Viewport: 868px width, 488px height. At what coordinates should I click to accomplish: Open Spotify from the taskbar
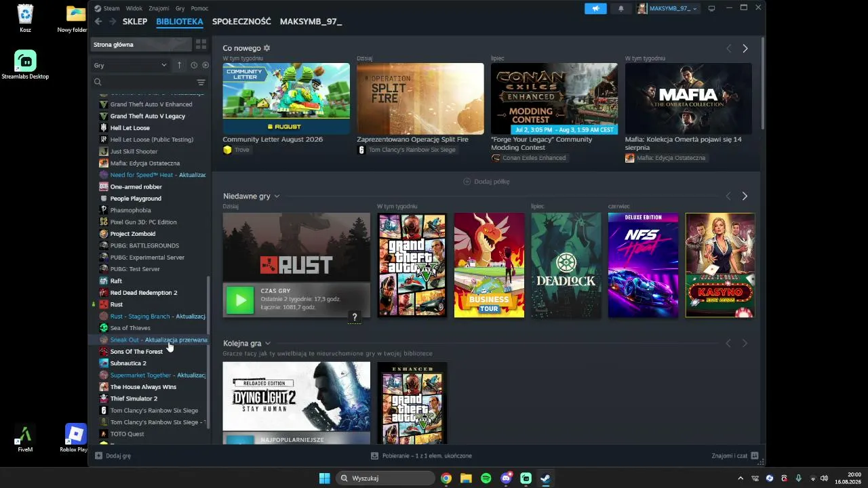(486, 478)
